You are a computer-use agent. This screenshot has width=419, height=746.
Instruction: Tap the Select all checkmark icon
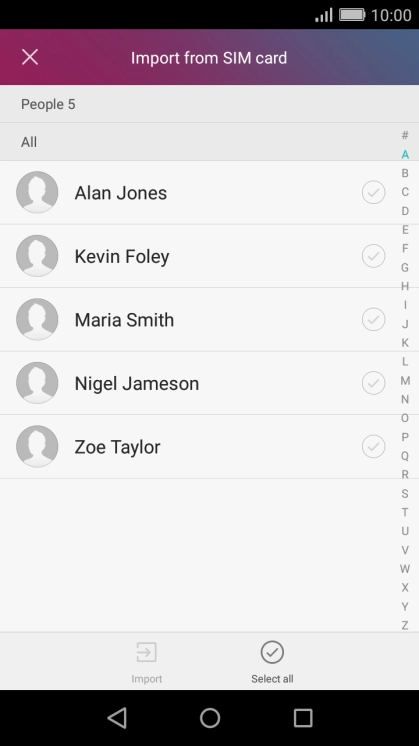pyautogui.click(x=272, y=652)
